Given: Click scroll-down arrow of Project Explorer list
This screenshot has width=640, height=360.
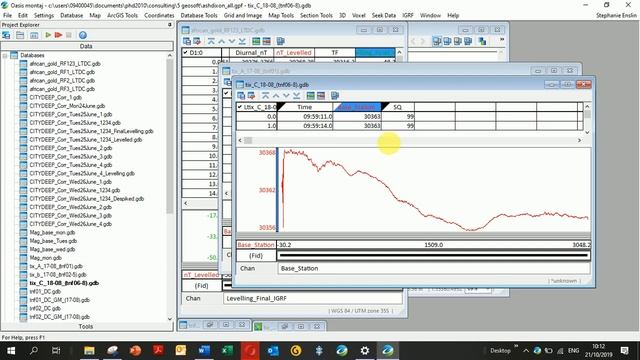Looking at the screenshot, I should 170,319.
